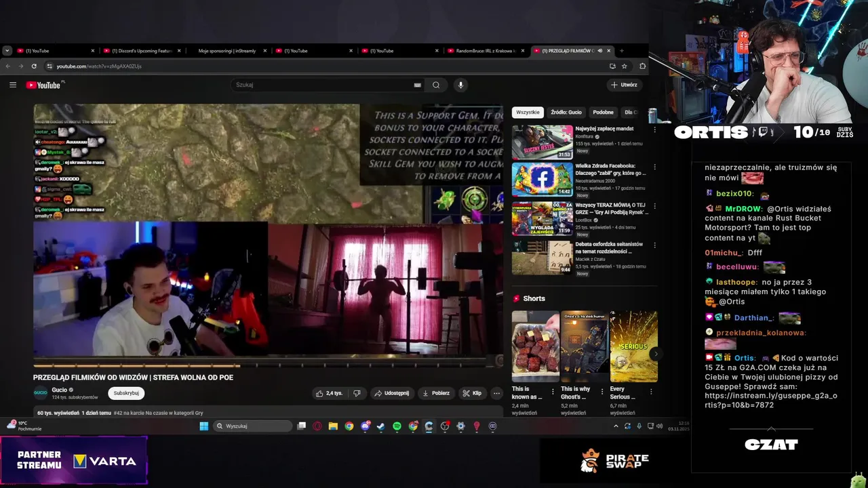Screen dimensions: 868x488
Task: Click the taskbar Wyszukaj search box
Action: click(253, 426)
